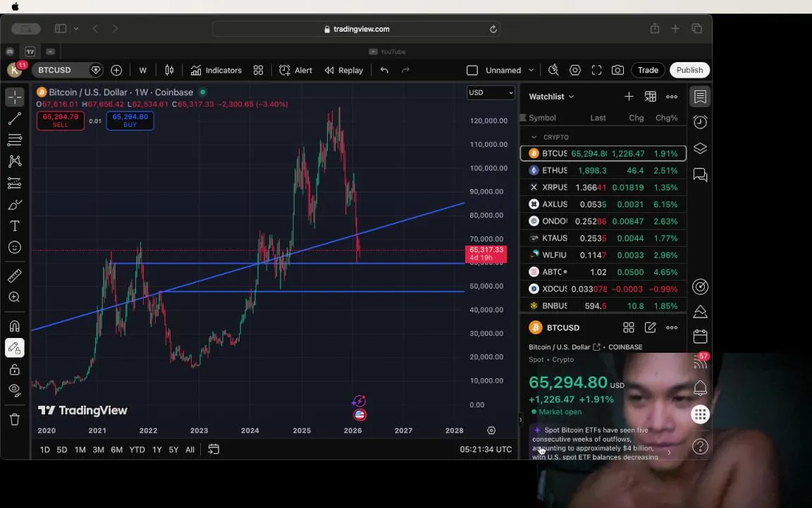This screenshot has width=812, height=508.
Task: Select the crosshair cursor tool
Action: click(x=15, y=97)
